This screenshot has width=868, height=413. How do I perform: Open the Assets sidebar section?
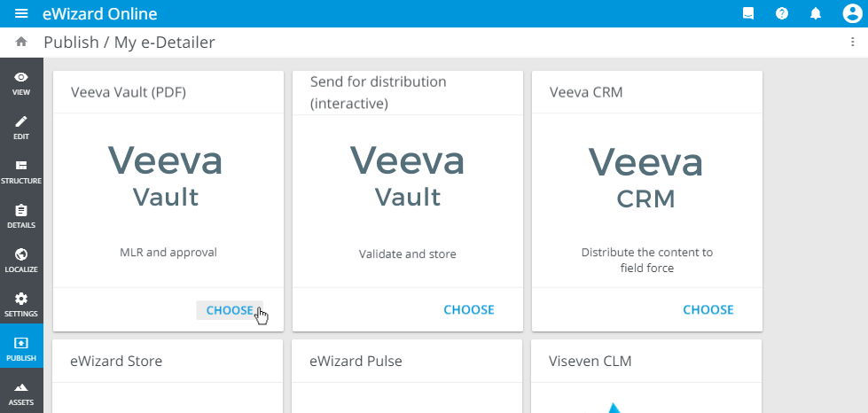21,393
